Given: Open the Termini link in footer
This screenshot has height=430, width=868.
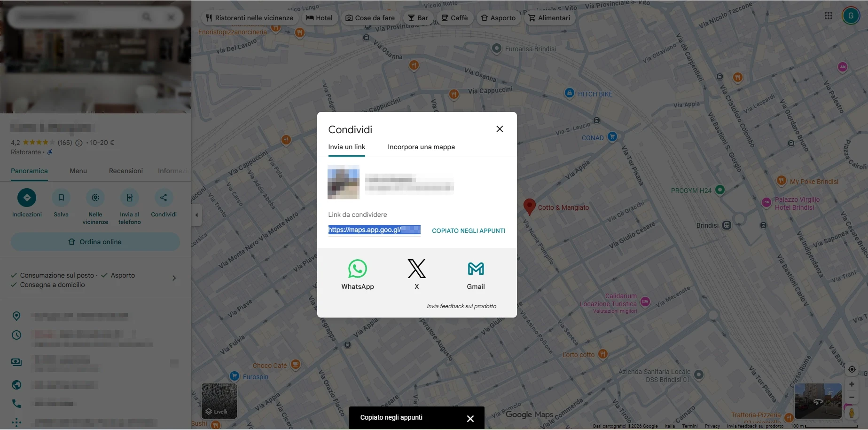Looking at the screenshot, I should [689, 426].
